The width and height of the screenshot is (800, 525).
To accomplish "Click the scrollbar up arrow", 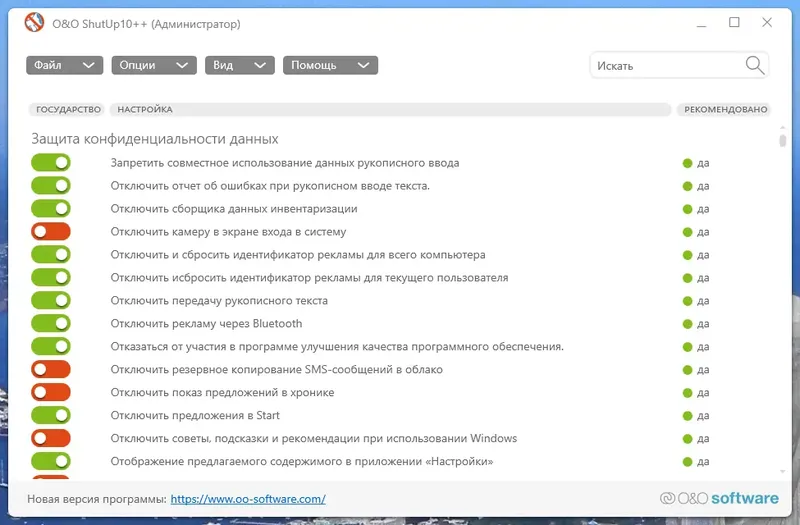I will tap(783, 127).
